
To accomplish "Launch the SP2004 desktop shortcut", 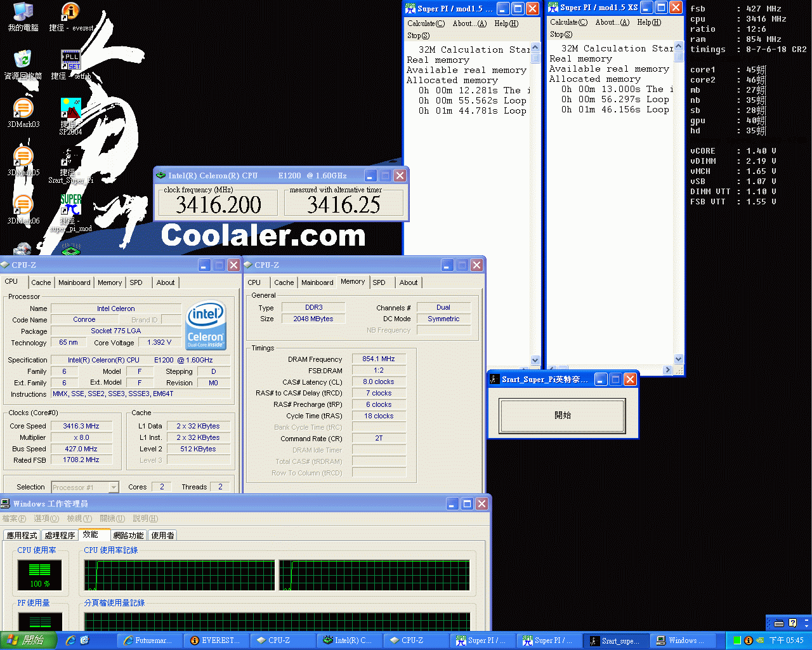I will click(70, 116).
